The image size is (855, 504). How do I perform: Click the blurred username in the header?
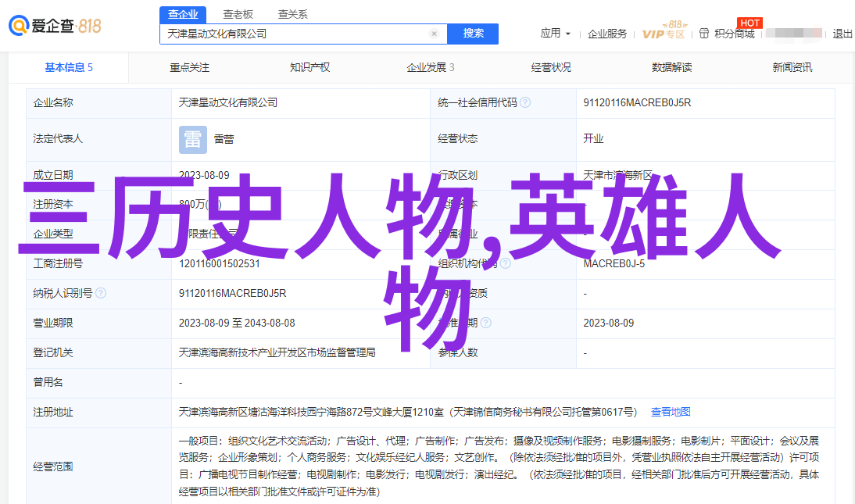(x=793, y=34)
